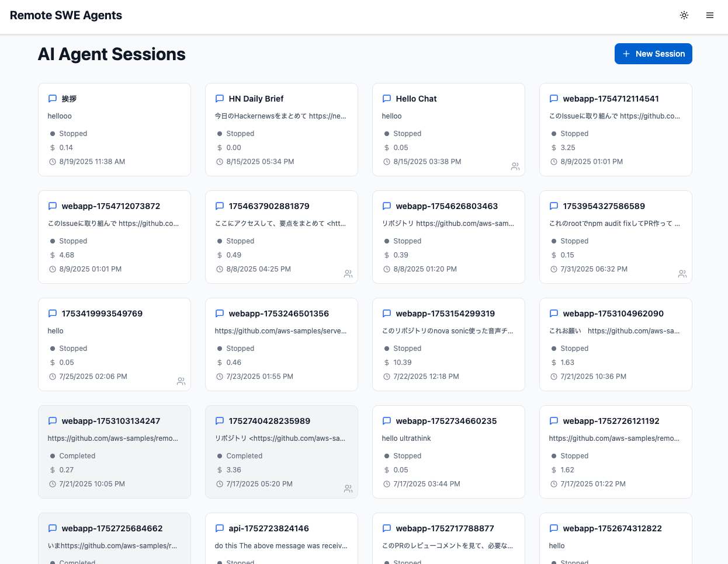The image size is (728, 564).
Task: Click the 'hellooo' message text
Action: 60,116
